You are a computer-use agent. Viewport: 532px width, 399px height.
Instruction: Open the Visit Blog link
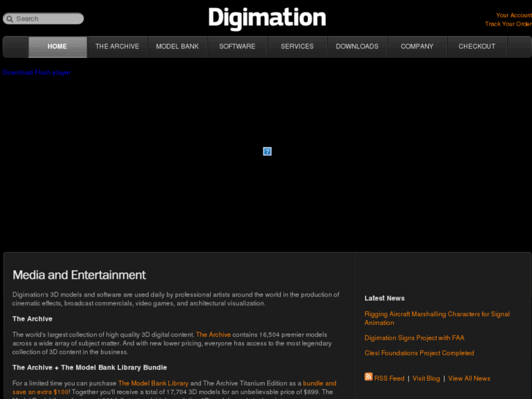(426, 379)
